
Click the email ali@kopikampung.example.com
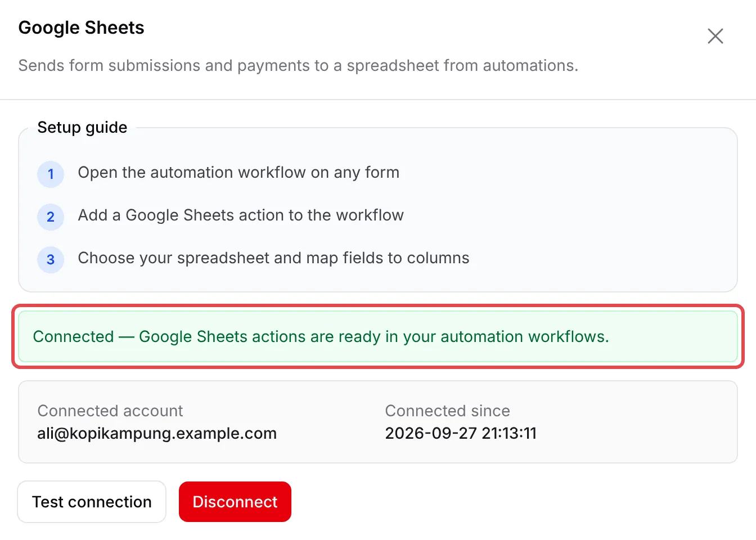pyautogui.click(x=157, y=433)
